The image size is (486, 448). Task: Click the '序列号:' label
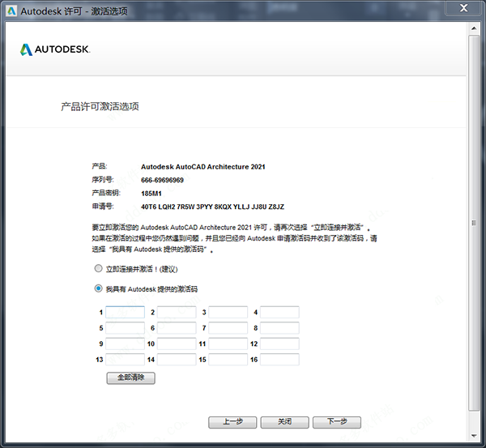(x=103, y=180)
